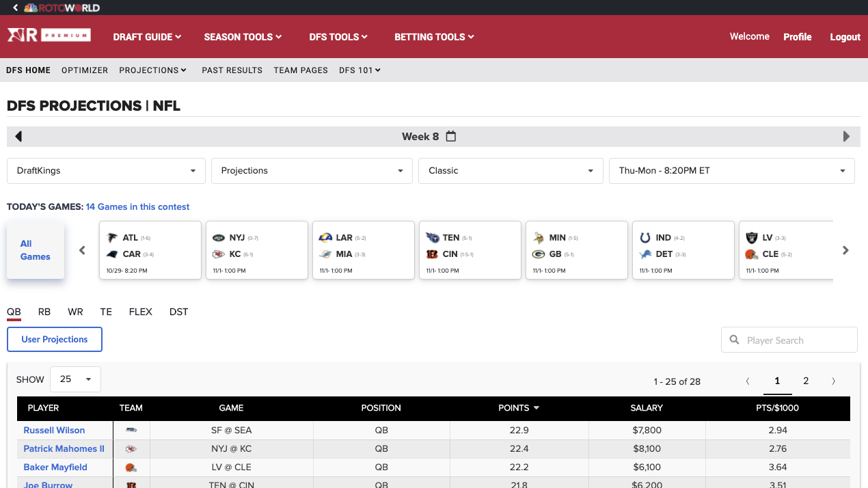Click the next page chevron in pagination
868x488 pixels.
(x=833, y=381)
